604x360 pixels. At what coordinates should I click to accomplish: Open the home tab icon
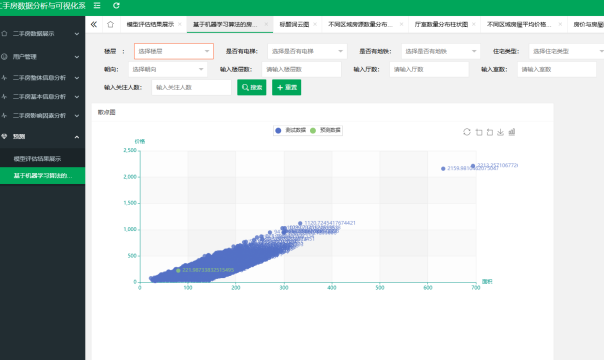pyautogui.click(x=111, y=24)
